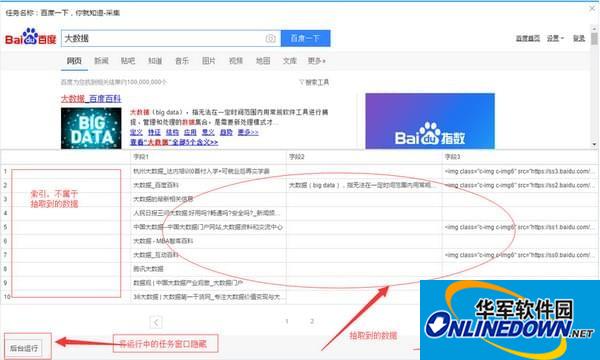This screenshot has width=600, height=360.
Task: Click the previous page arrow button
Action: (x=156, y=322)
